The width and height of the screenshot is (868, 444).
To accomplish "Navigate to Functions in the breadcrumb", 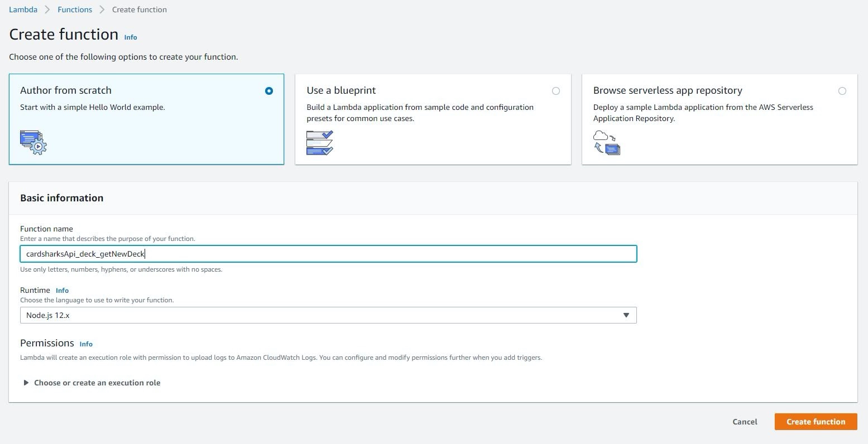I will (75, 9).
